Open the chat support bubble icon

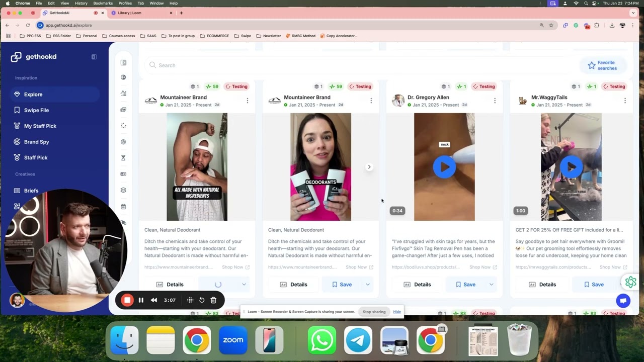point(623,301)
